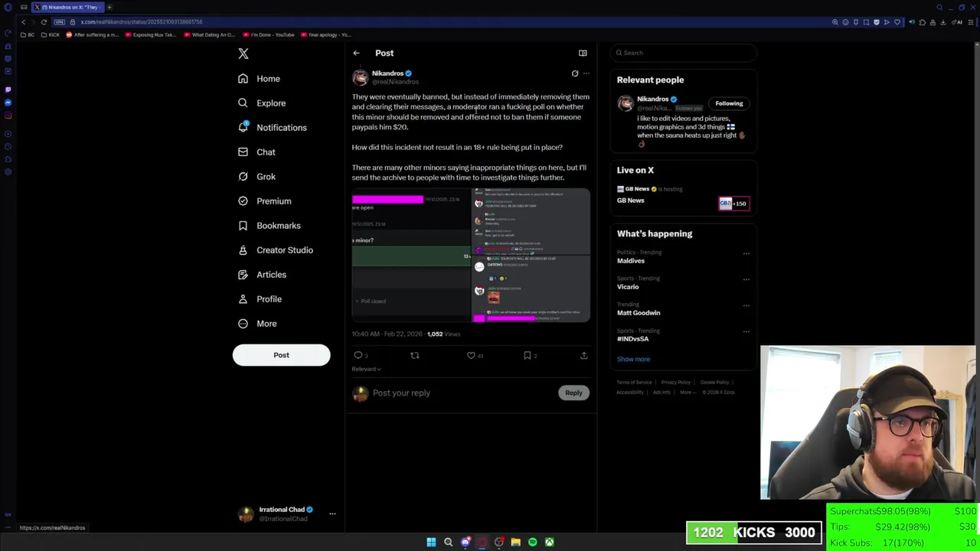The image size is (980, 551).
Task: Open the right Discord screenshot image
Action: pos(531,255)
